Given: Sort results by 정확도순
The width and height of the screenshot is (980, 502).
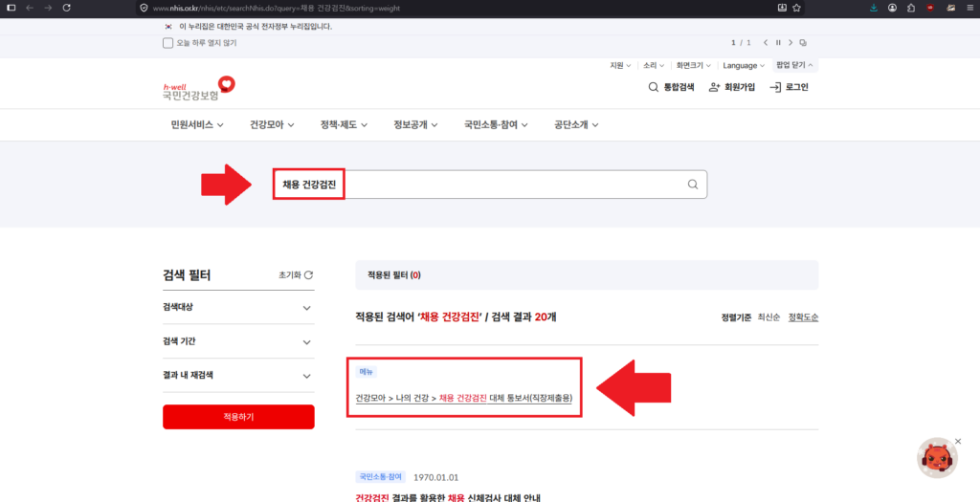Looking at the screenshot, I should pyautogui.click(x=803, y=317).
